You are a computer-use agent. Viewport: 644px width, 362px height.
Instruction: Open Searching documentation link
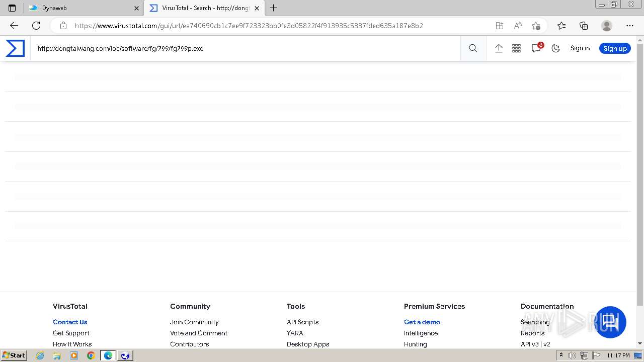(x=535, y=322)
